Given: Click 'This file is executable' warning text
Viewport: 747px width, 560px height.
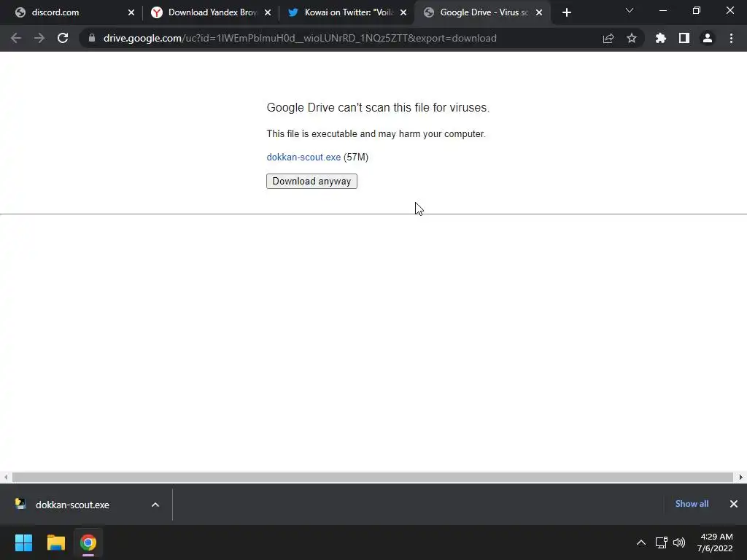Looking at the screenshot, I should click(376, 134).
